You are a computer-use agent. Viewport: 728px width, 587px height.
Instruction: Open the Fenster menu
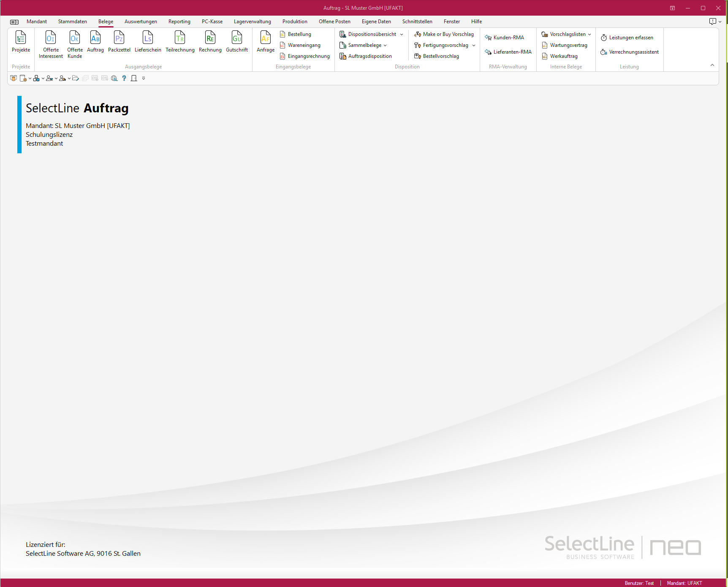click(452, 22)
